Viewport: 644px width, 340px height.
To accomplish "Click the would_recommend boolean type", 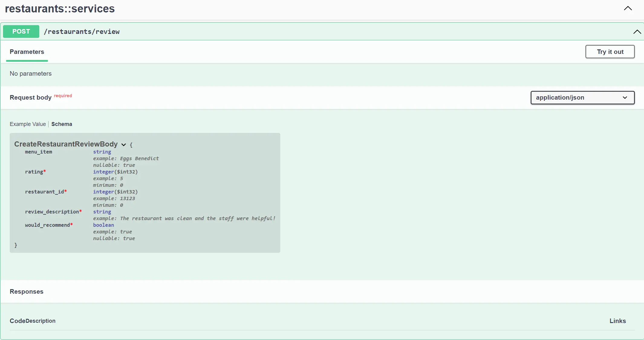I will point(103,225).
